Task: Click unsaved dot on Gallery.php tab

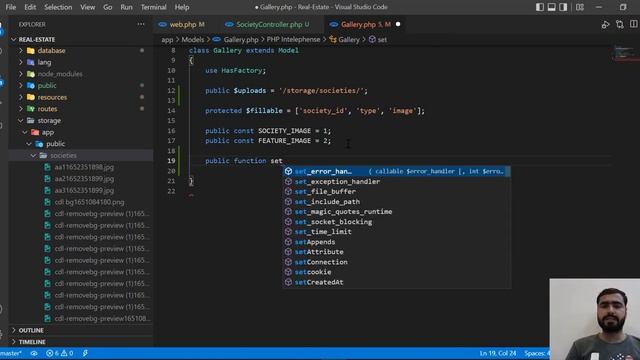Action: click(x=398, y=24)
